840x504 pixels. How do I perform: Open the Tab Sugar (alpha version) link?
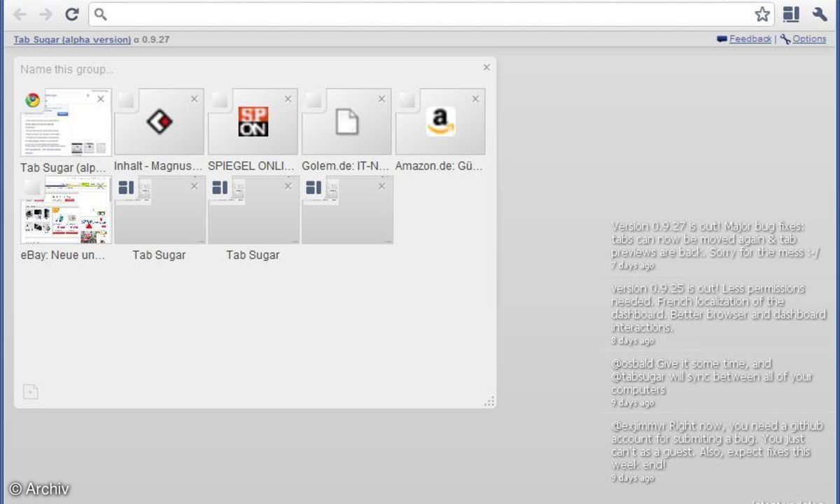click(x=72, y=39)
